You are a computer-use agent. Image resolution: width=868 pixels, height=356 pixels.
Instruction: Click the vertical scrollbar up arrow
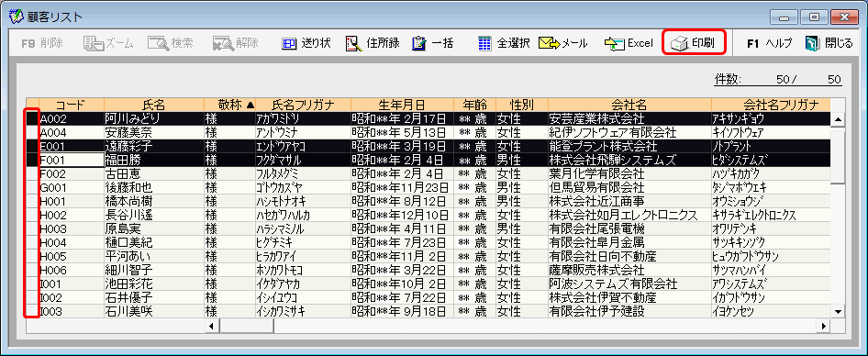point(838,119)
